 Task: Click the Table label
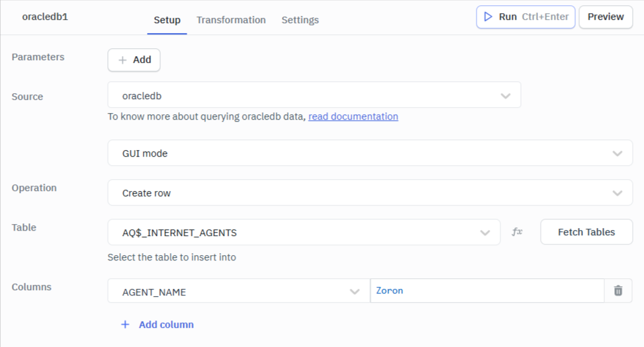pyautogui.click(x=24, y=227)
